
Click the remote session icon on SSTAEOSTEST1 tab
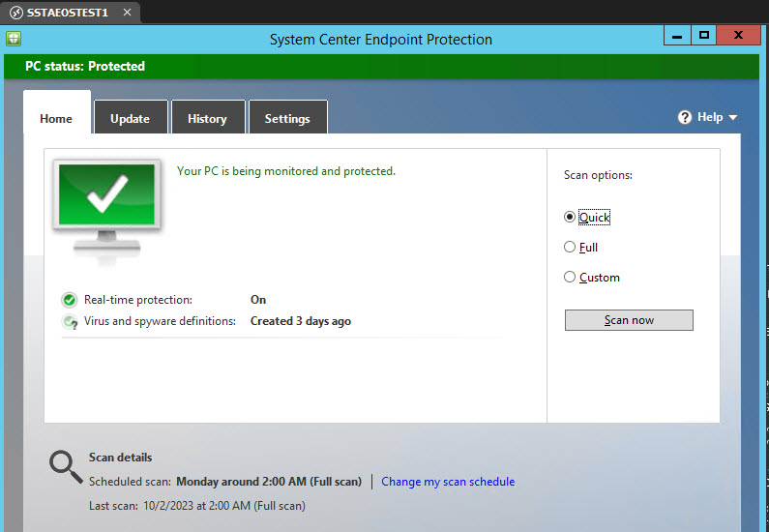(x=16, y=13)
